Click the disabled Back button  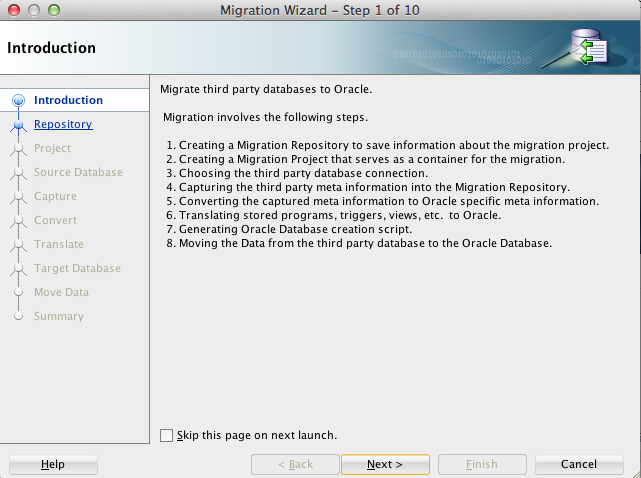point(295,464)
